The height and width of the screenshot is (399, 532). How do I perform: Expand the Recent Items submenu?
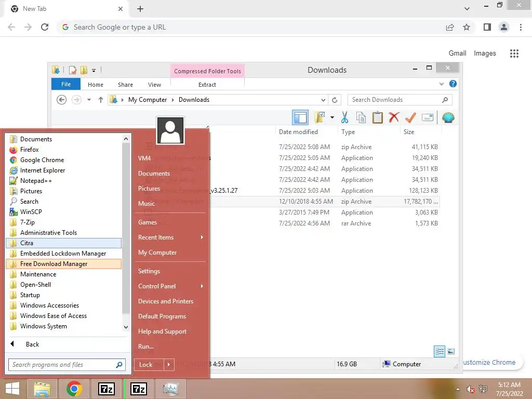[202, 237]
